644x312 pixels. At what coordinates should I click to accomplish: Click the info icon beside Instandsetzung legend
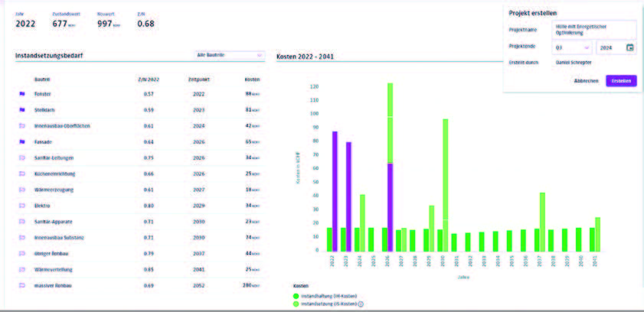point(361,304)
